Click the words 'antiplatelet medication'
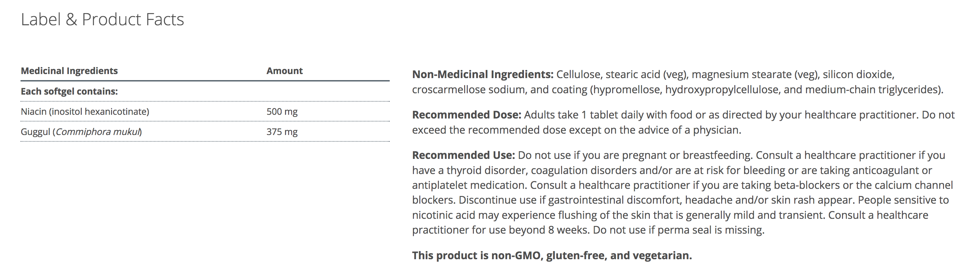Image resolution: width=980 pixels, height=272 pixels. pyautogui.click(x=469, y=185)
